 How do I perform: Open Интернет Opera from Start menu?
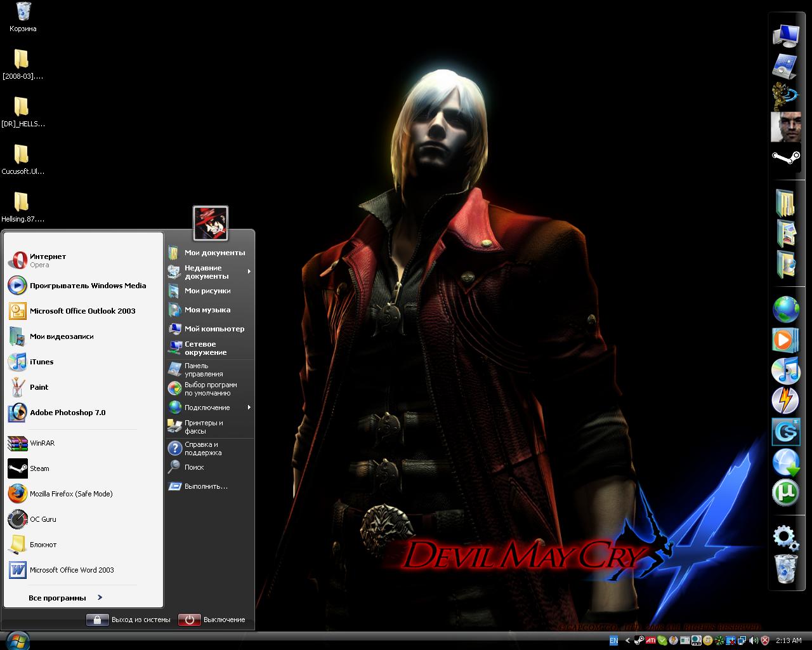click(x=84, y=260)
